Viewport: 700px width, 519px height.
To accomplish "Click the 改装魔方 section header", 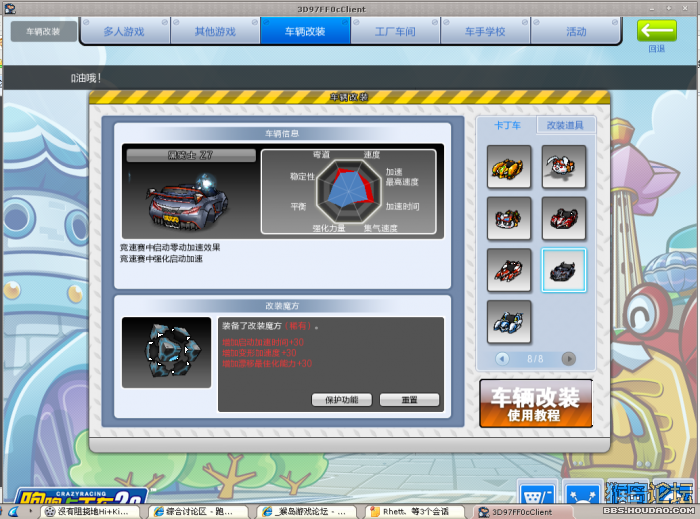I will pos(282,306).
